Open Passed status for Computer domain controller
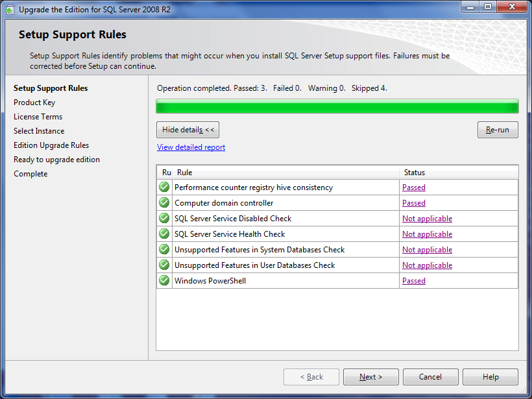The image size is (532, 399). point(413,203)
